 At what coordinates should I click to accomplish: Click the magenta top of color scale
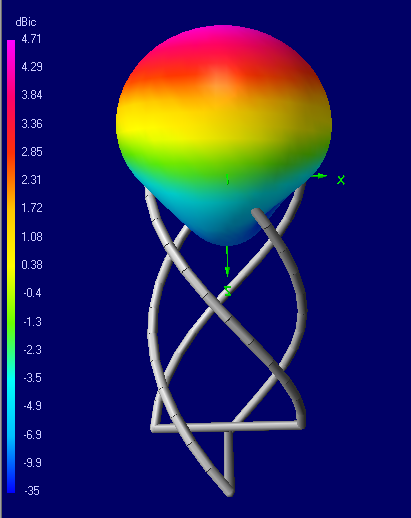click(11, 45)
